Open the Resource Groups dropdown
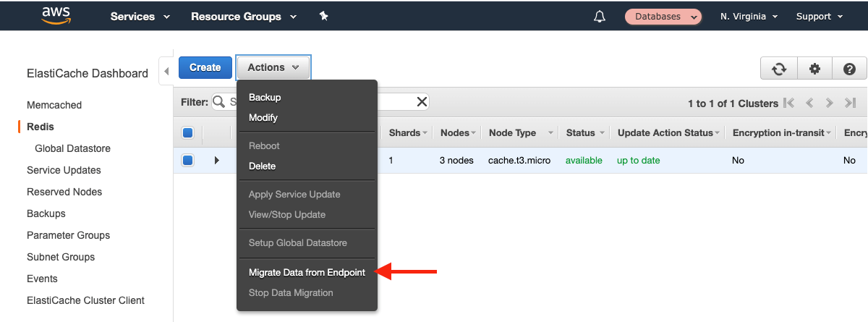The image size is (868, 322). pyautogui.click(x=244, y=16)
